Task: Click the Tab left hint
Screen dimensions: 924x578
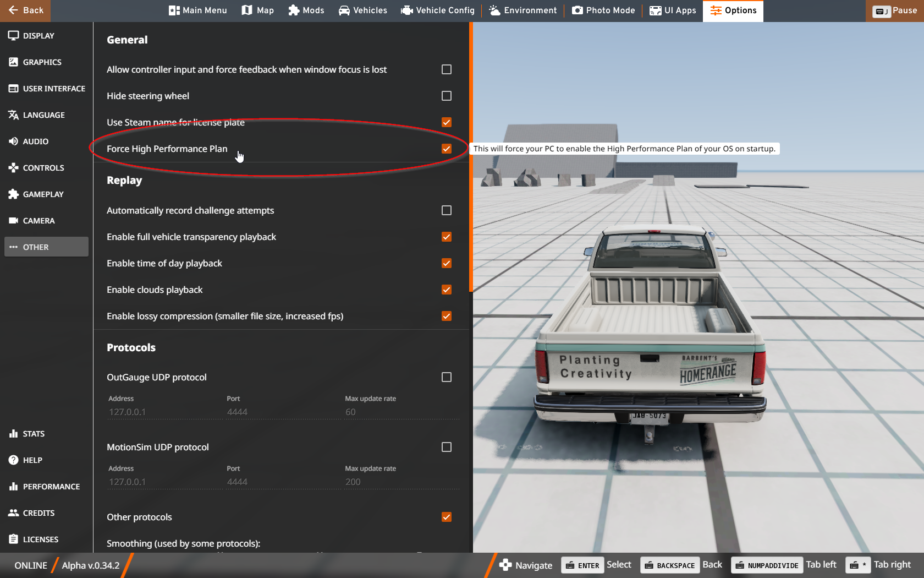Action: [784, 565]
